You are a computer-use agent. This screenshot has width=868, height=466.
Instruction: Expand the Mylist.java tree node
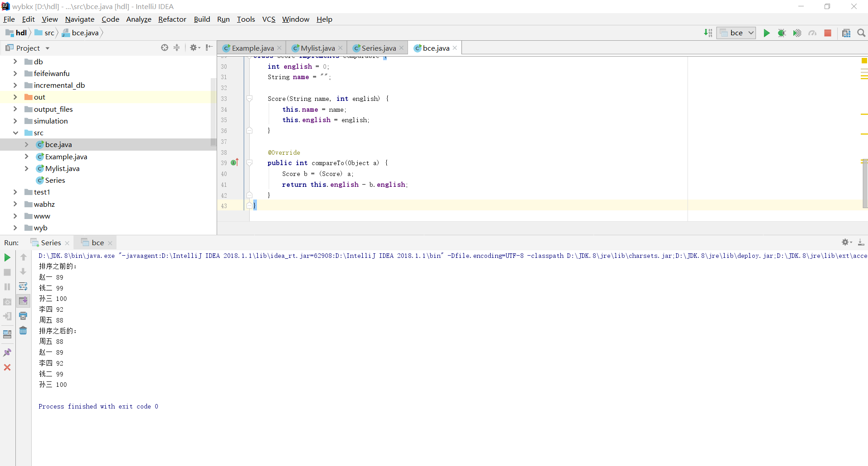pyautogui.click(x=26, y=168)
